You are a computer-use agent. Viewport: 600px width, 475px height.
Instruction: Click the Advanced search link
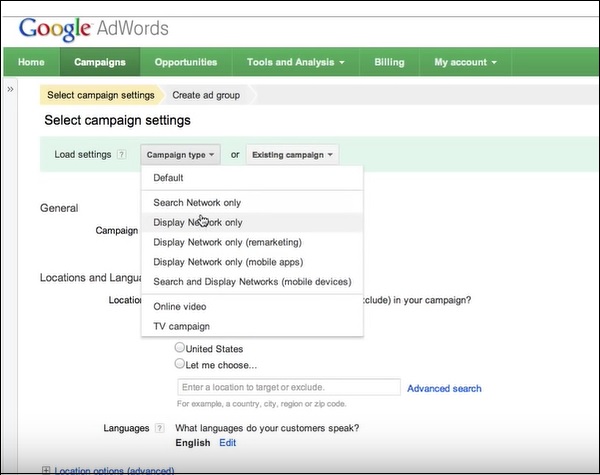[444, 388]
